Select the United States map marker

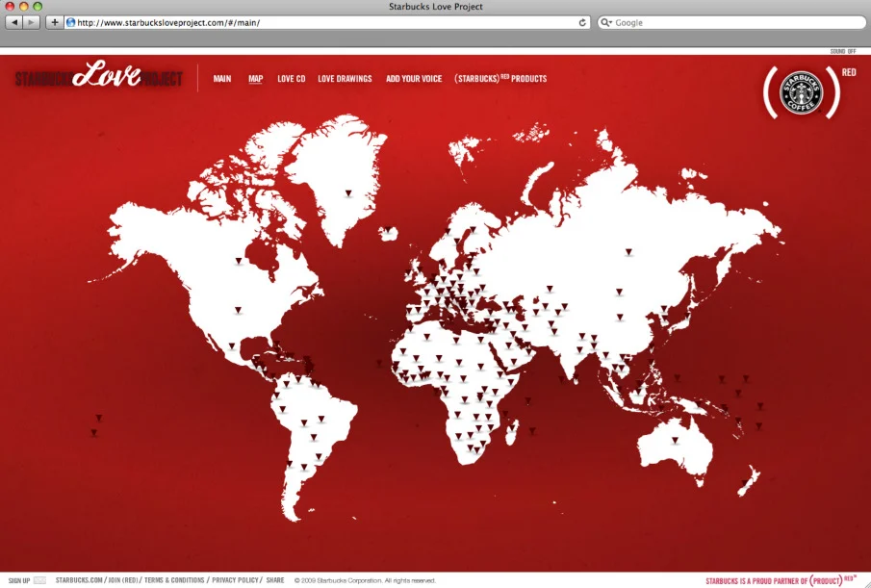pyautogui.click(x=238, y=310)
